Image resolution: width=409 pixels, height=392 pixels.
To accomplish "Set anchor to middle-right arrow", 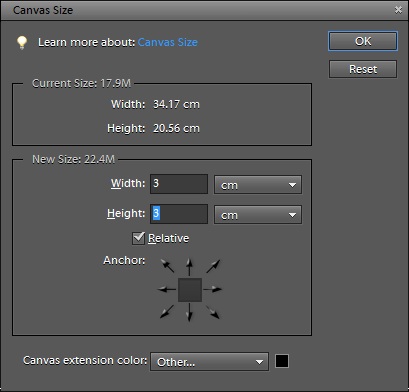I will (x=213, y=289).
